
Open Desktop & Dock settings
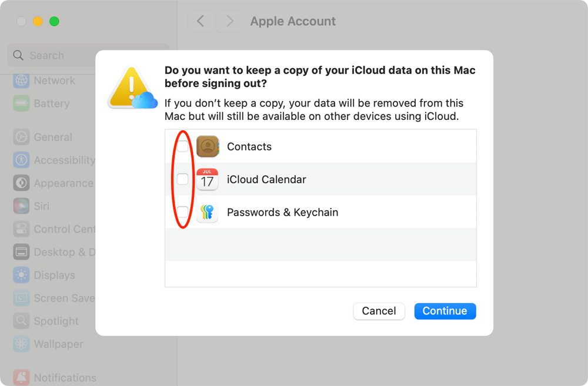(21, 252)
